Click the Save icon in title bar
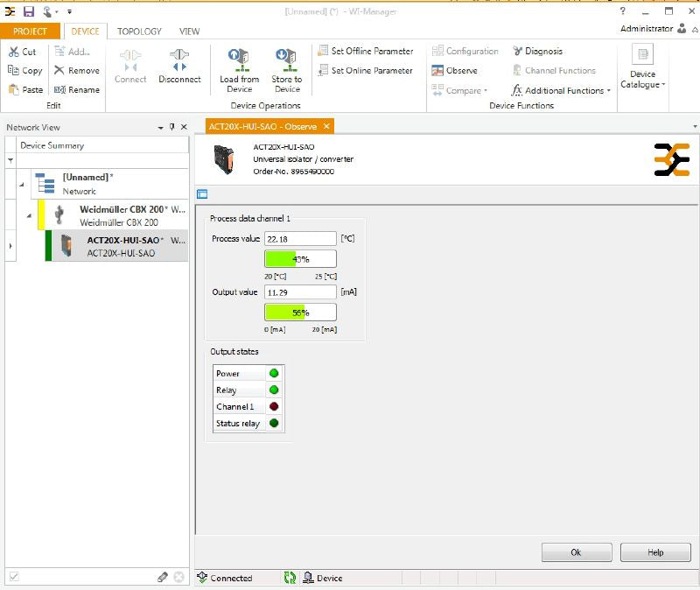 [x=28, y=11]
